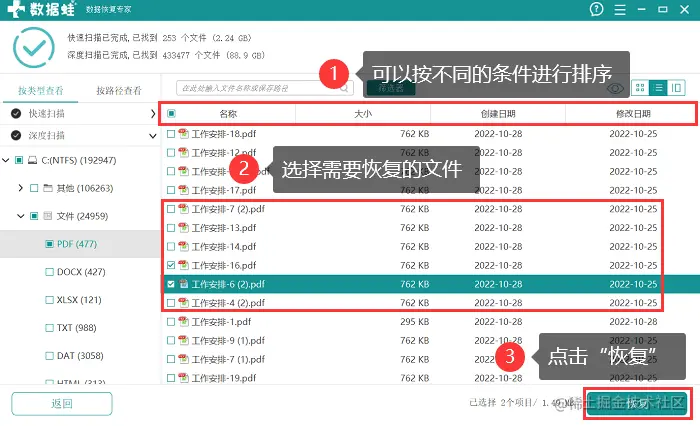The image size is (700, 426).
Task: Collapse the 深度扫描 section arrow
Action: pyautogui.click(x=153, y=136)
